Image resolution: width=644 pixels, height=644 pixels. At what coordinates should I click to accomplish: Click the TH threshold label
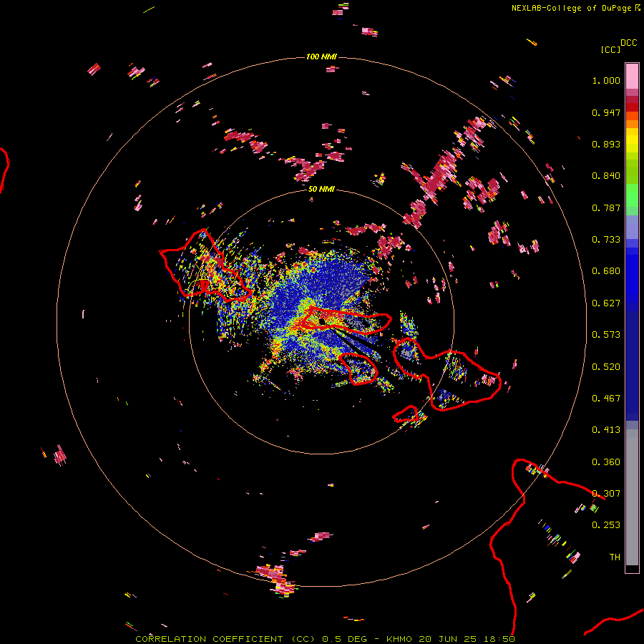click(615, 557)
